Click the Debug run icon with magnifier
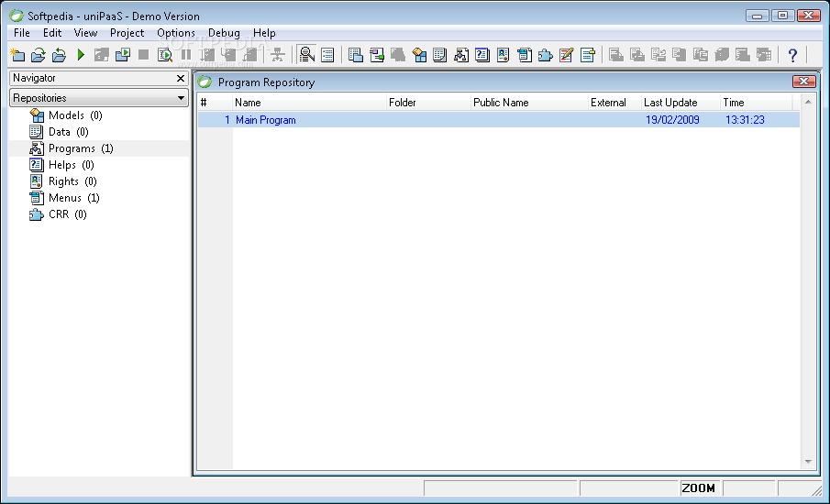 point(164,54)
